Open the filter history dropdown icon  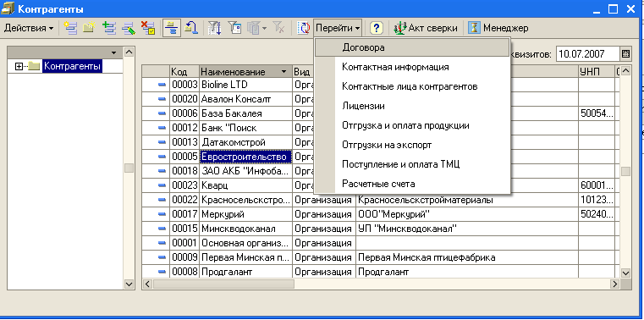pyautogui.click(x=257, y=28)
